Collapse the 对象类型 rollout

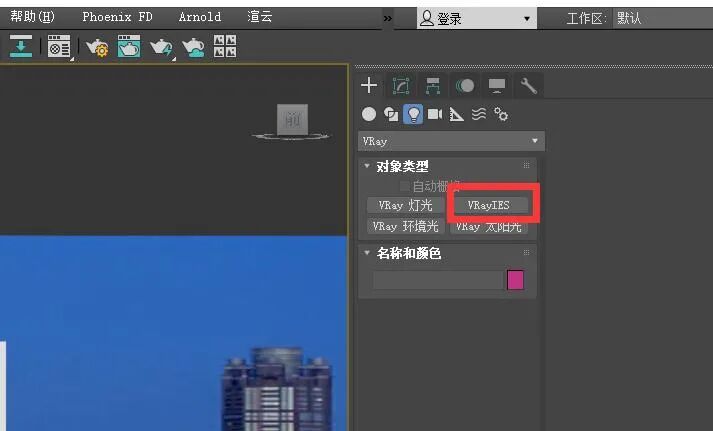[x=367, y=166]
